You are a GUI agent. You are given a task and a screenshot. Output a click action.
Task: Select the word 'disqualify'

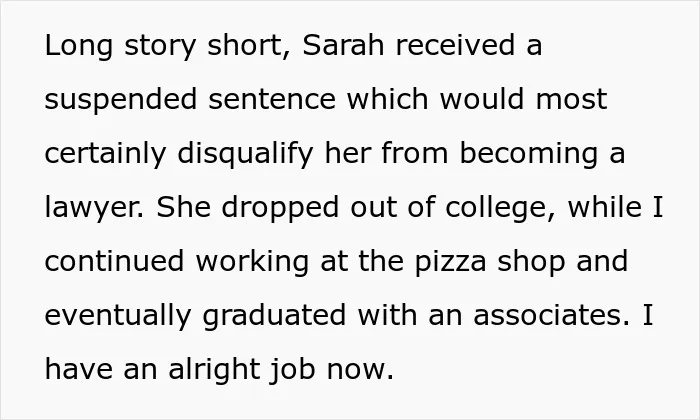coord(245,154)
